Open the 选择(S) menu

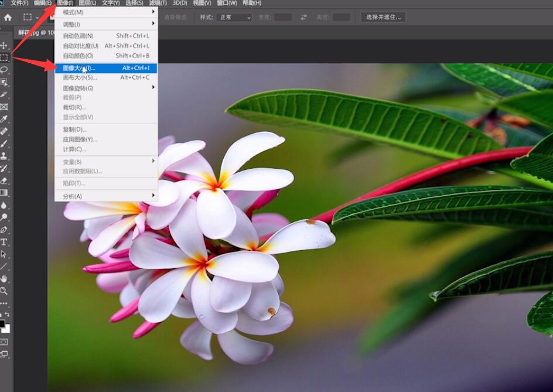pos(134,3)
